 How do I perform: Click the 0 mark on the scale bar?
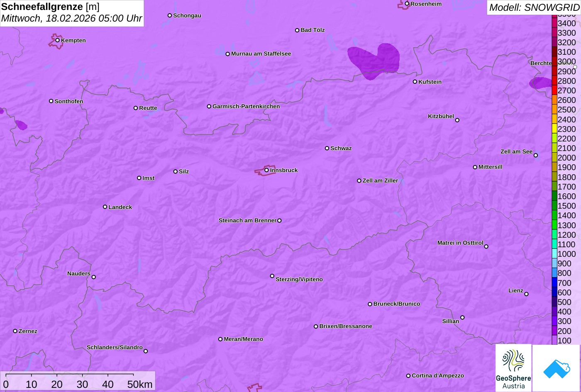pyautogui.click(x=6, y=385)
